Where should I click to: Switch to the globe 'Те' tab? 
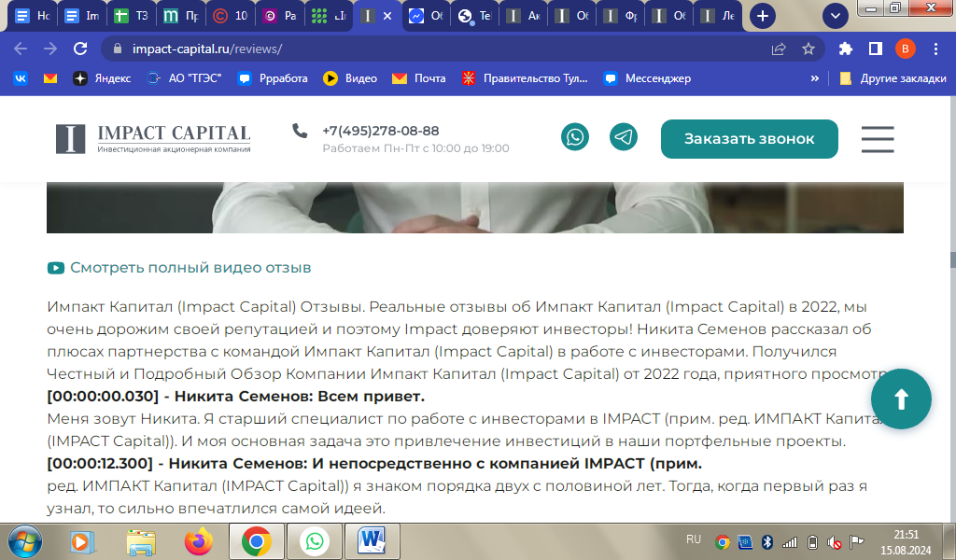pyautogui.click(x=475, y=16)
